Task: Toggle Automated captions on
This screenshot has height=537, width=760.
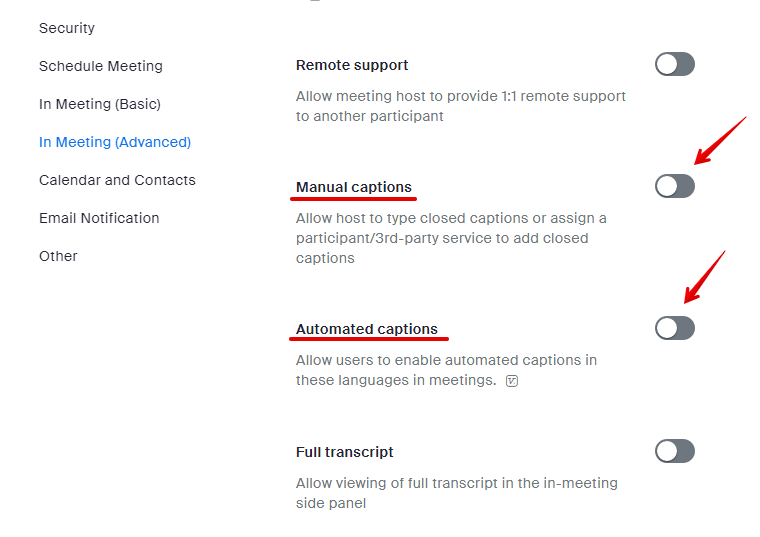Action: 674,328
